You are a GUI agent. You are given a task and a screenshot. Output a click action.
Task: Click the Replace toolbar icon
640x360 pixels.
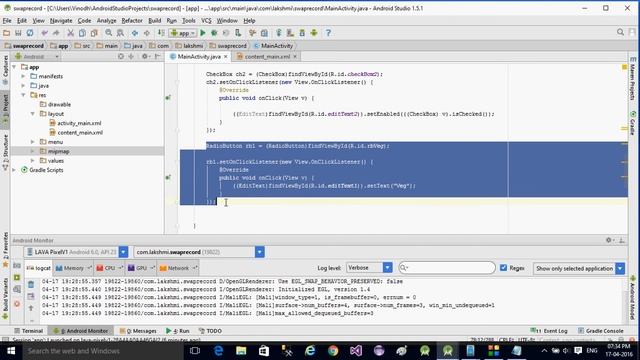(x=120, y=33)
